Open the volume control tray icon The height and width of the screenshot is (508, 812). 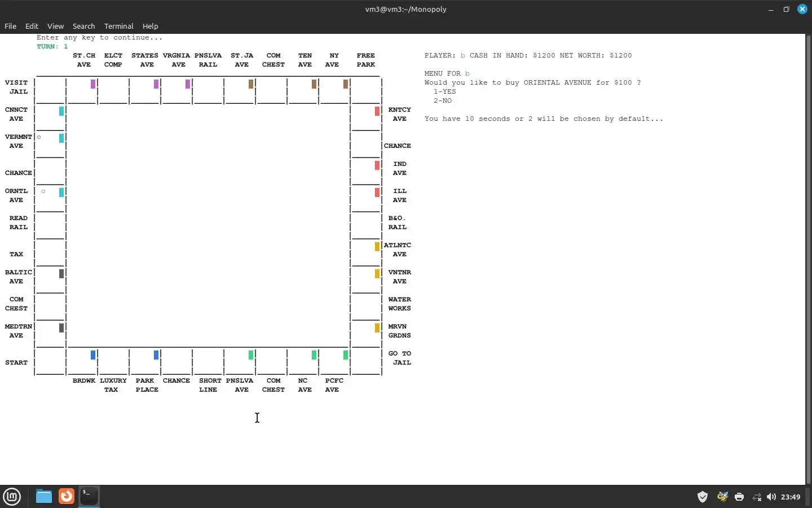pos(771,497)
